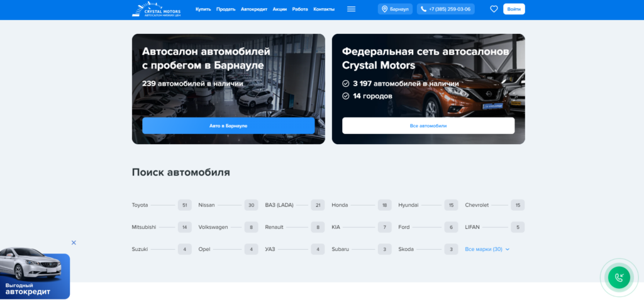Open the Автокредит menu item

[254, 9]
